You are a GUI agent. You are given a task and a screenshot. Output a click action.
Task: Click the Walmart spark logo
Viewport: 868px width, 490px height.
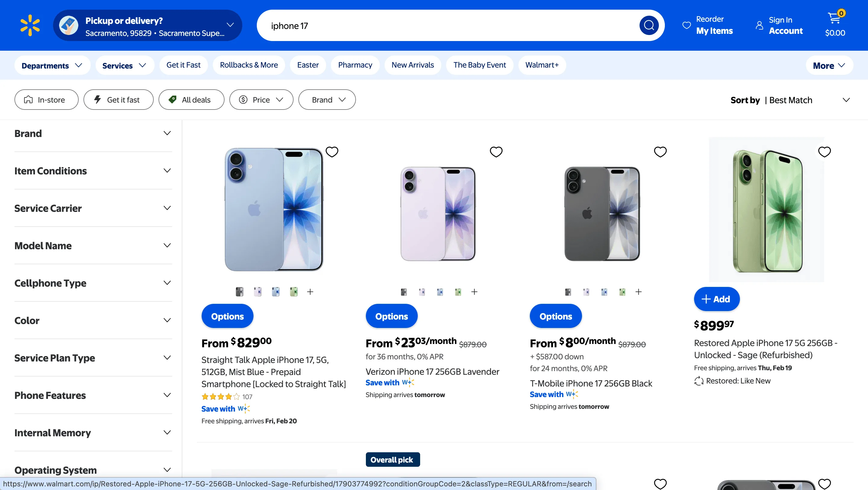pos(30,25)
